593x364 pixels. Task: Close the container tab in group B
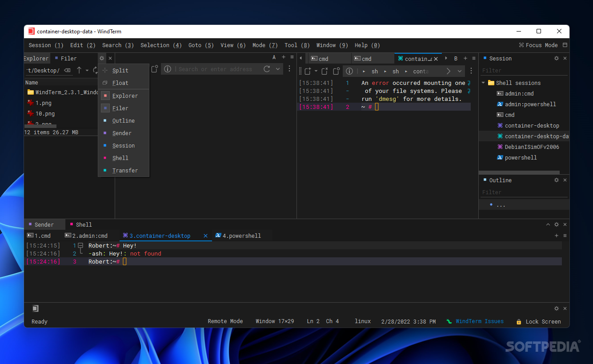pyautogui.click(x=436, y=59)
